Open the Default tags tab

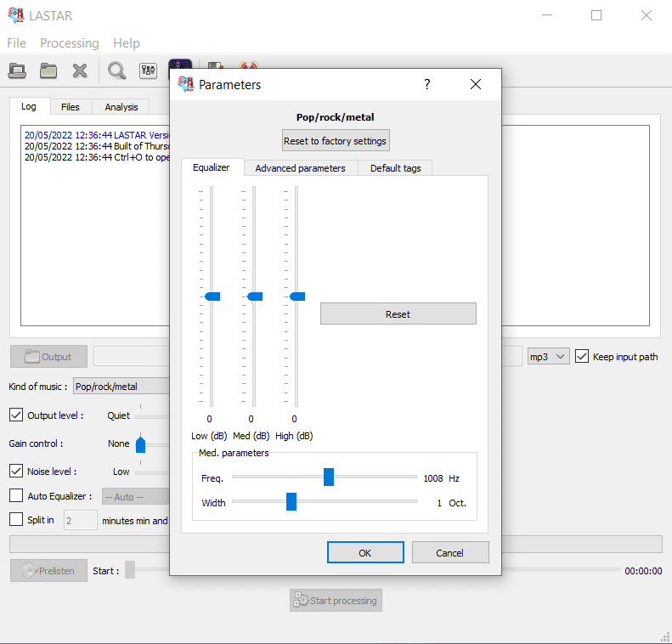395,168
